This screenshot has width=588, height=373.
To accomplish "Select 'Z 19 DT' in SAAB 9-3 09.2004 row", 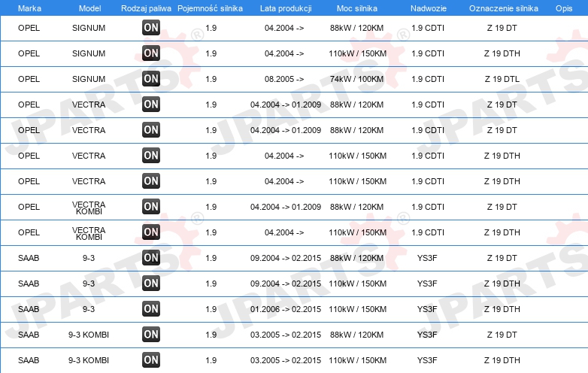I will click(x=502, y=258).
